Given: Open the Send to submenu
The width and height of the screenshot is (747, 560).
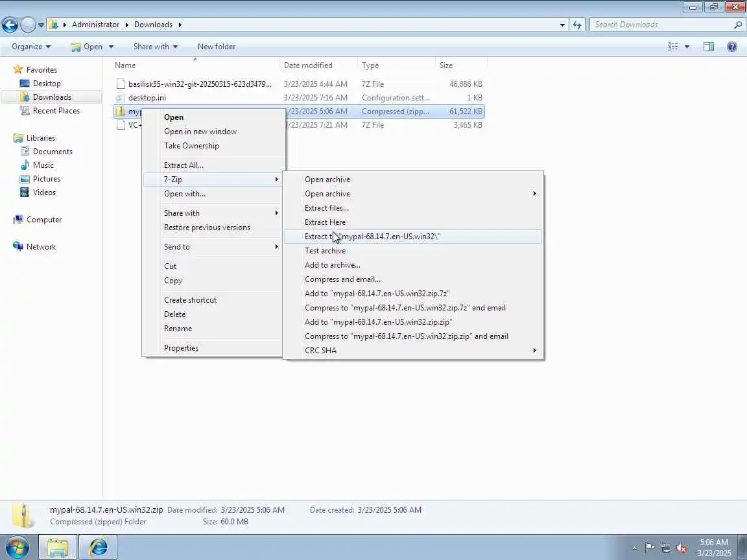Looking at the screenshot, I should click(x=213, y=247).
